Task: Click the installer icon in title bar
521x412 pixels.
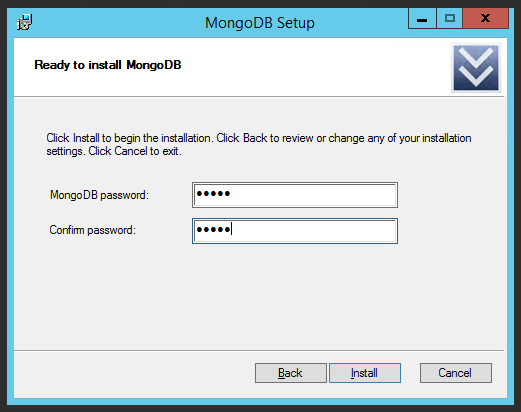Action: pos(24,22)
